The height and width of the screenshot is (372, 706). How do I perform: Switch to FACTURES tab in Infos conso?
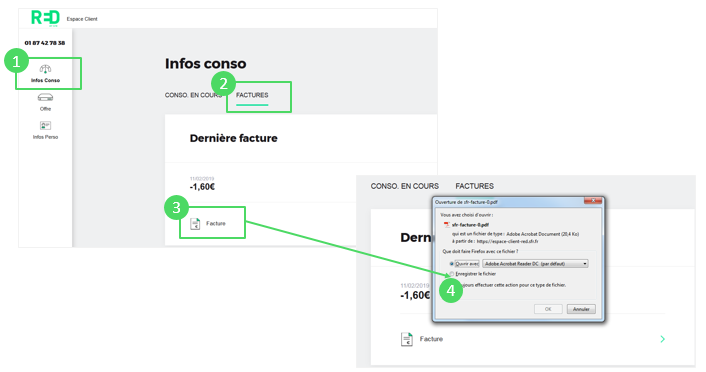coord(252,95)
